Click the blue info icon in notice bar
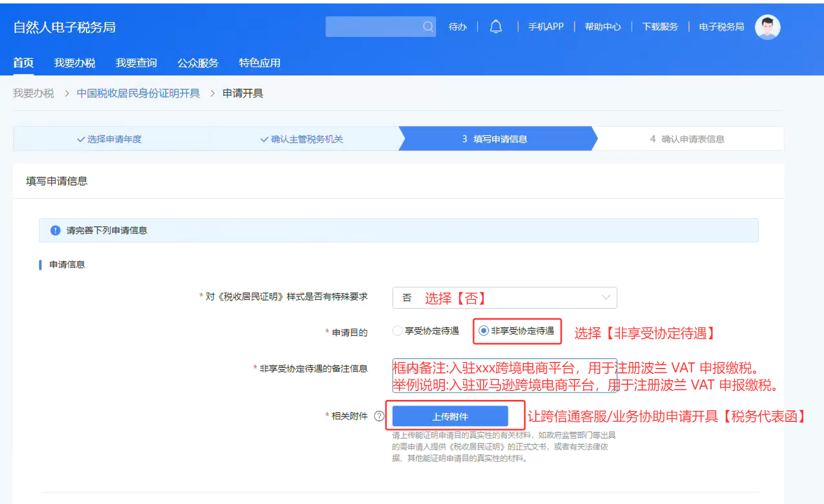Image resolution: width=824 pixels, height=504 pixels. 55,230
